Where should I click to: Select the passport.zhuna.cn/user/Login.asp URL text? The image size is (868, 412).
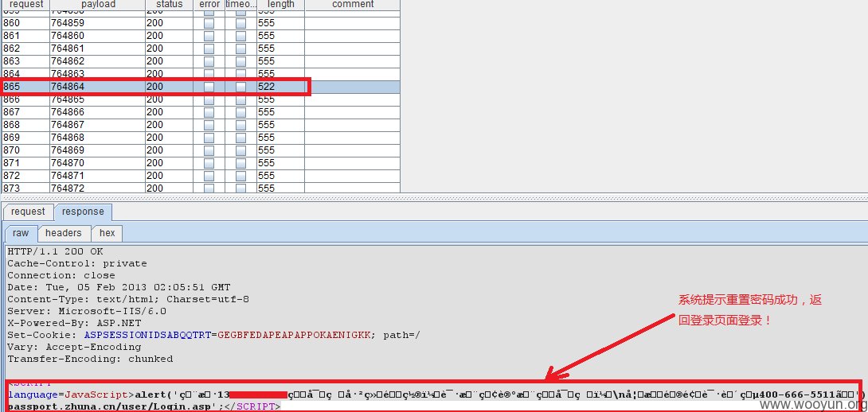coord(111,406)
